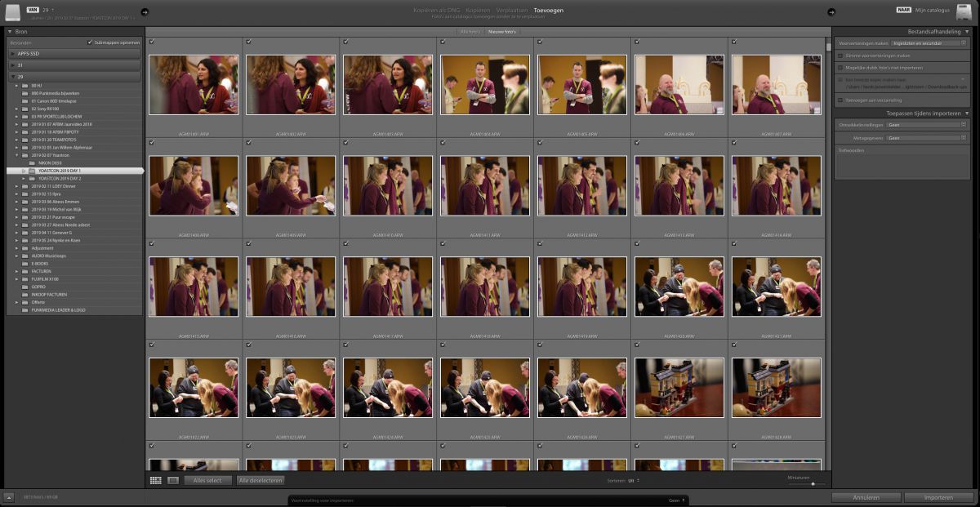Screen dimensions: 980x507
Task: Select Kopiëren als DNG import mode
Action: pos(437,11)
